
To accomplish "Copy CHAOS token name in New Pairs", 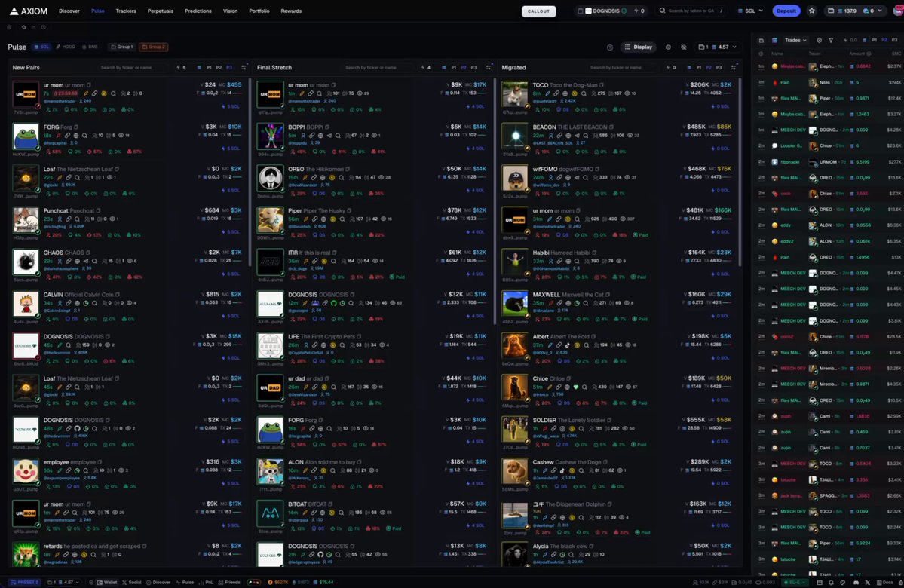I will [x=88, y=253].
